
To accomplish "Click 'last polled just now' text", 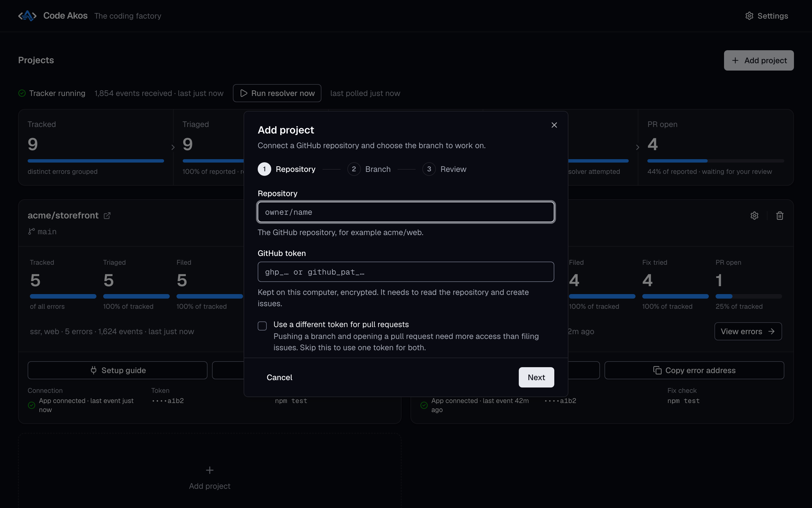I will 365,93.
